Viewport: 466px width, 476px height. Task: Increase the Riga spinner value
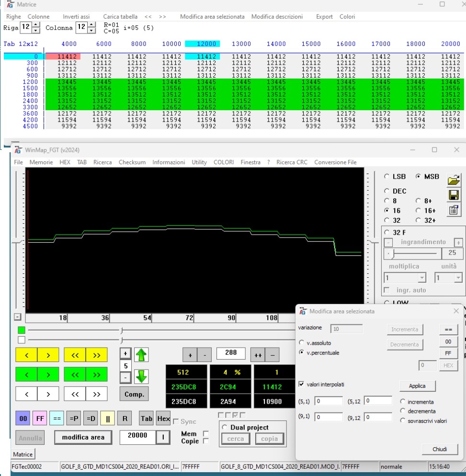tap(36, 25)
